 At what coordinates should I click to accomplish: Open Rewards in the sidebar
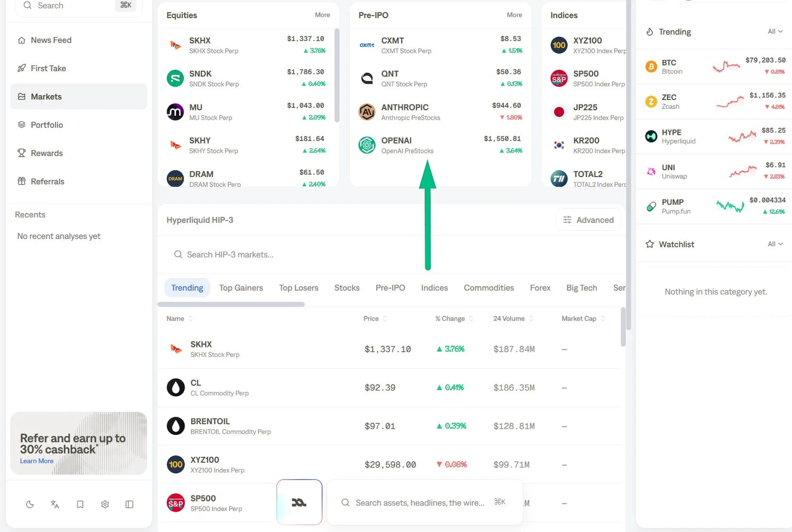click(x=79, y=153)
